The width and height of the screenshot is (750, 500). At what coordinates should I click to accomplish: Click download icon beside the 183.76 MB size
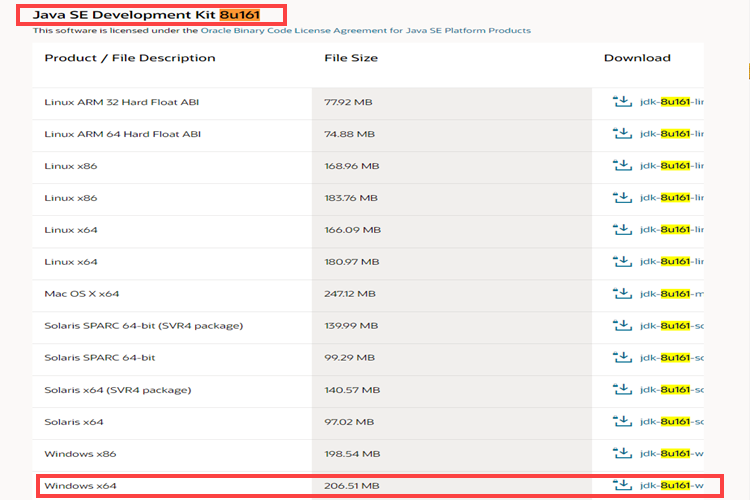(622, 198)
